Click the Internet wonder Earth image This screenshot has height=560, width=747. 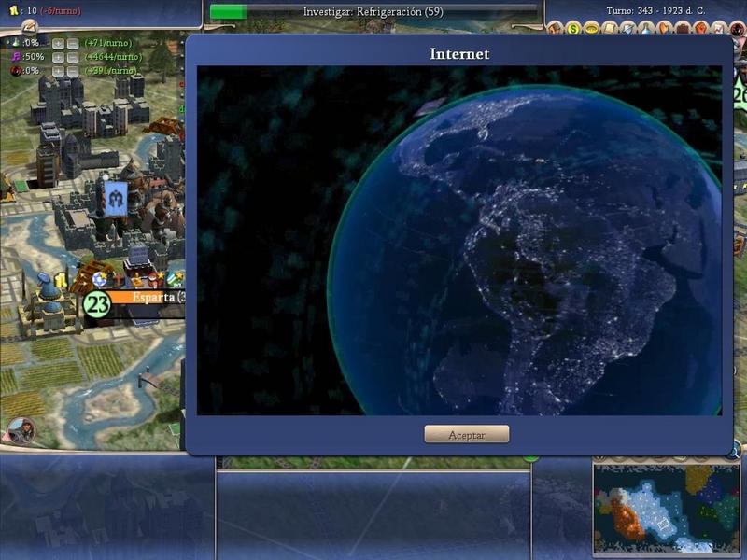459,241
